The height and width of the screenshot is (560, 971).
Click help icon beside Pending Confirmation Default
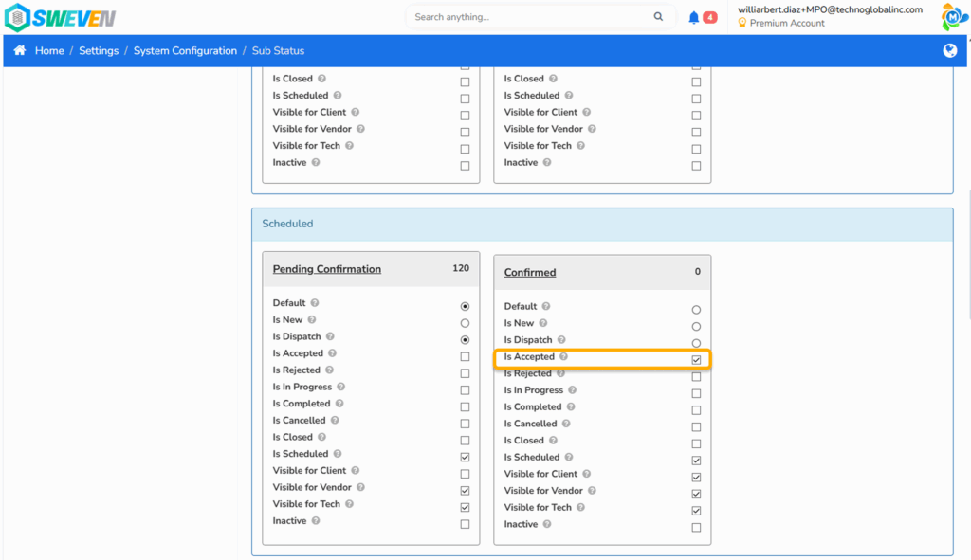click(315, 303)
